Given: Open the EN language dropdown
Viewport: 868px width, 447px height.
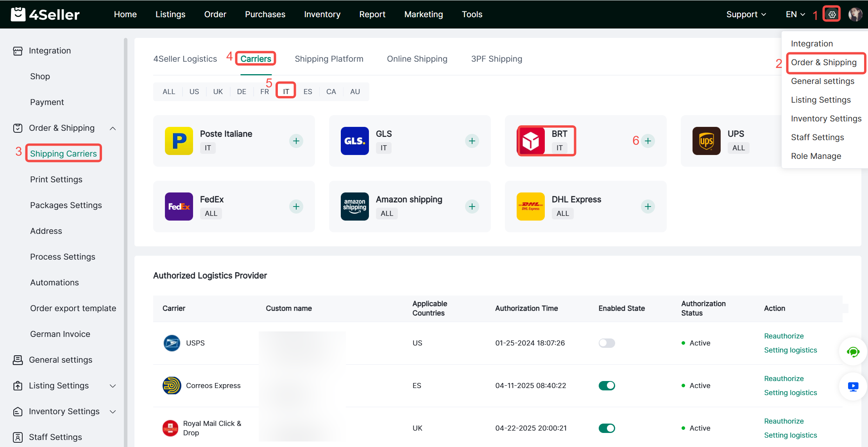Looking at the screenshot, I should 795,14.
